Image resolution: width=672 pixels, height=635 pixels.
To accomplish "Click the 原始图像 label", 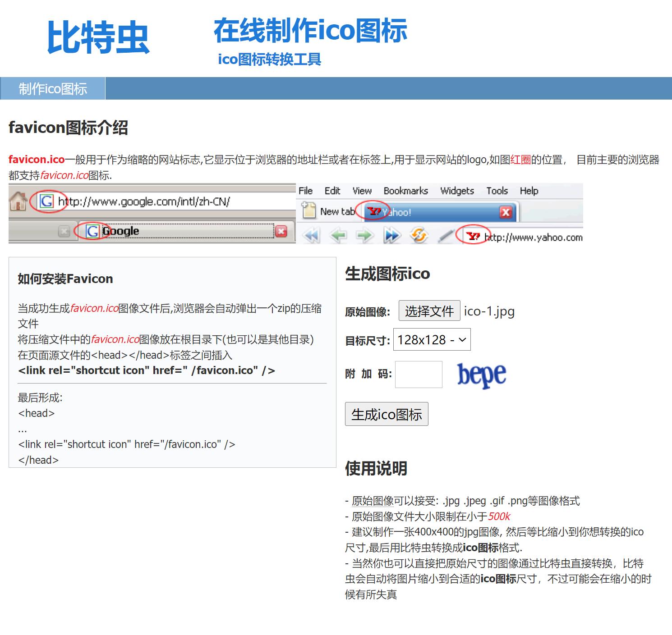I will click(x=368, y=312).
